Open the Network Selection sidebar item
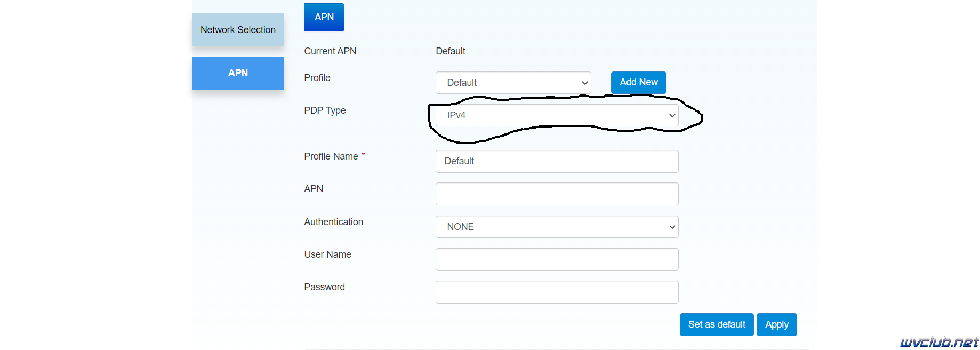The image size is (980, 350). (x=238, y=30)
